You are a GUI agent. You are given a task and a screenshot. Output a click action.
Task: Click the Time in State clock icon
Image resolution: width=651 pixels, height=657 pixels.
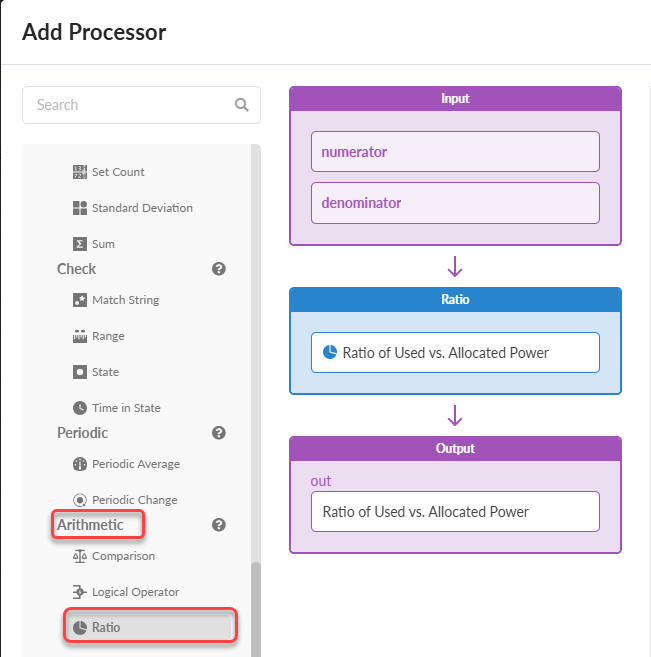[80, 408]
